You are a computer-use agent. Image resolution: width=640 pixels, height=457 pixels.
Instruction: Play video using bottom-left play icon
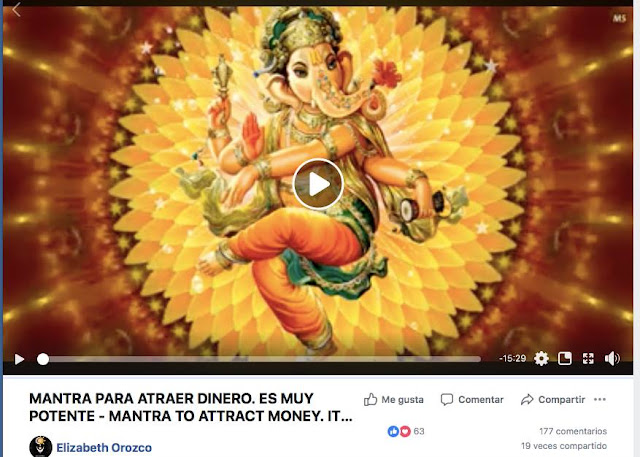(x=19, y=359)
